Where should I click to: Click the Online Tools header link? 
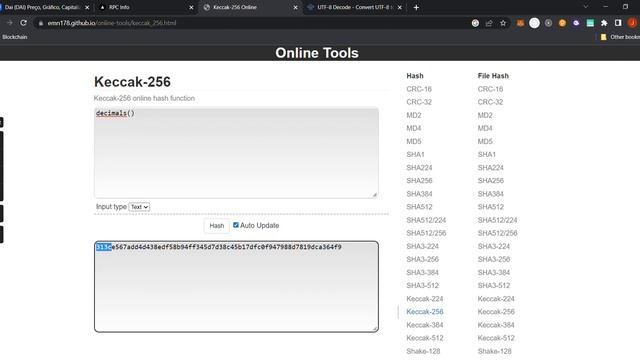[317, 53]
